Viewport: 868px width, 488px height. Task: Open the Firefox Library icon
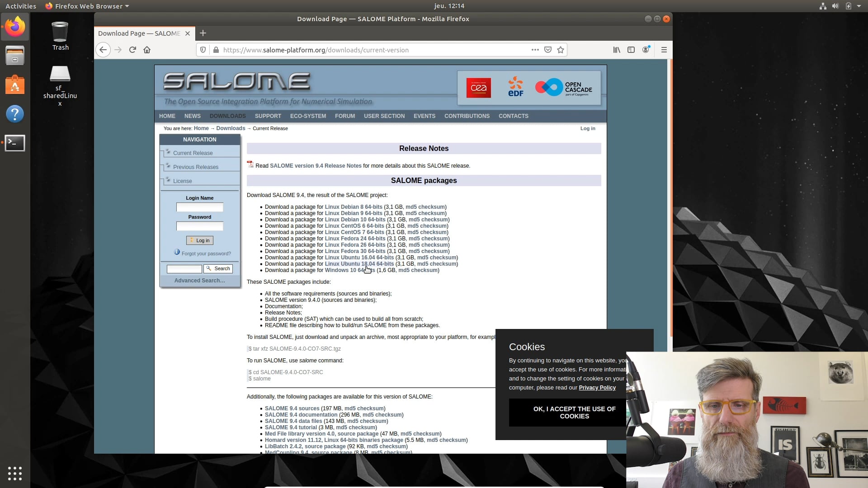(616, 50)
